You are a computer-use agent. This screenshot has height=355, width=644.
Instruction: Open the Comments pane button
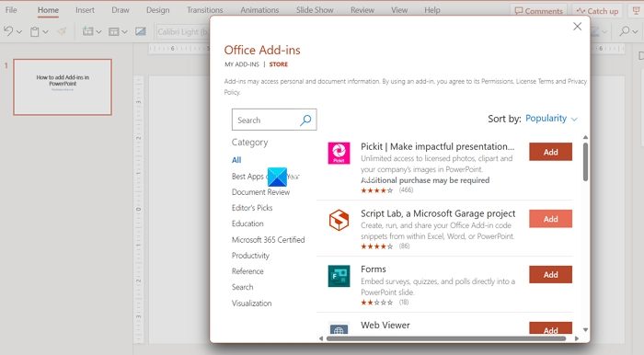[538, 11]
